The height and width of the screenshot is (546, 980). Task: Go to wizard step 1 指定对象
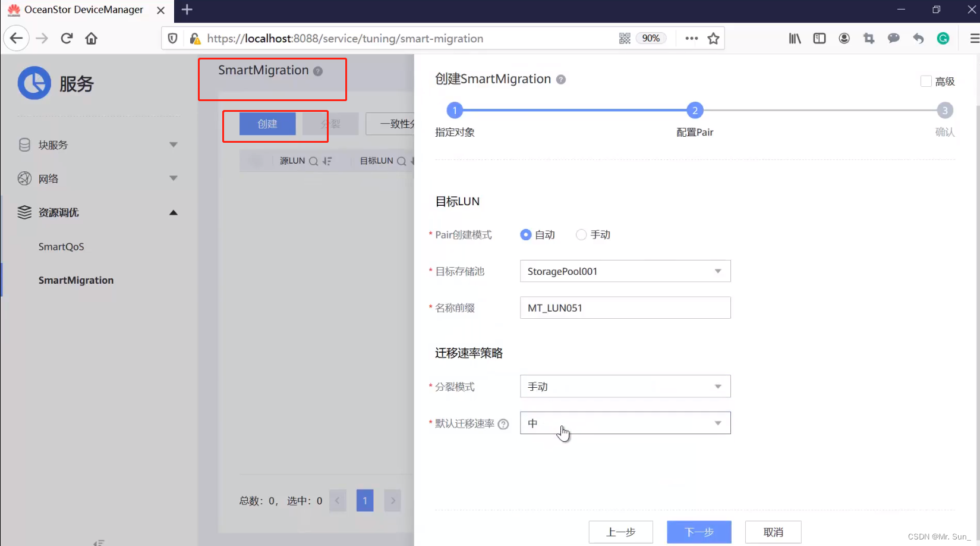[x=455, y=110]
